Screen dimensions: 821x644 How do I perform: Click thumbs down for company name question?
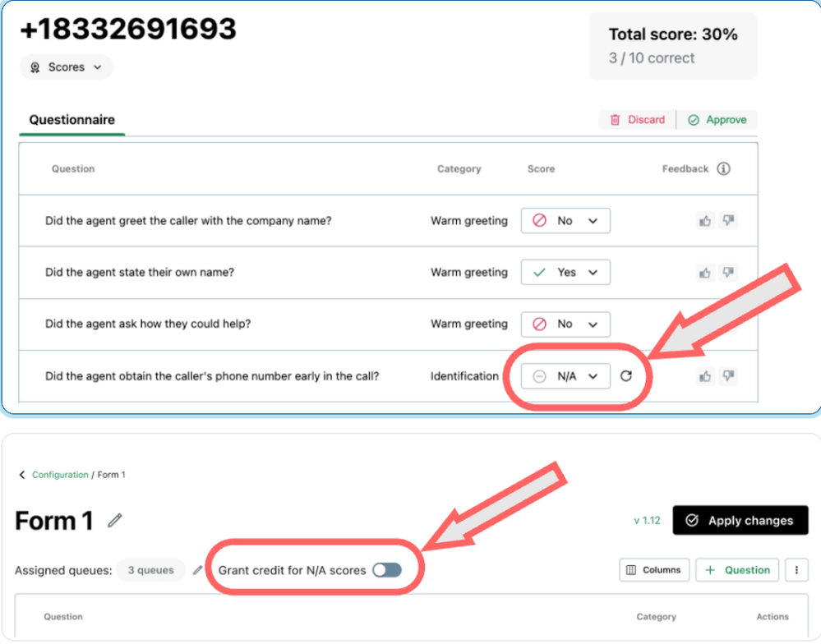(x=727, y=220)
